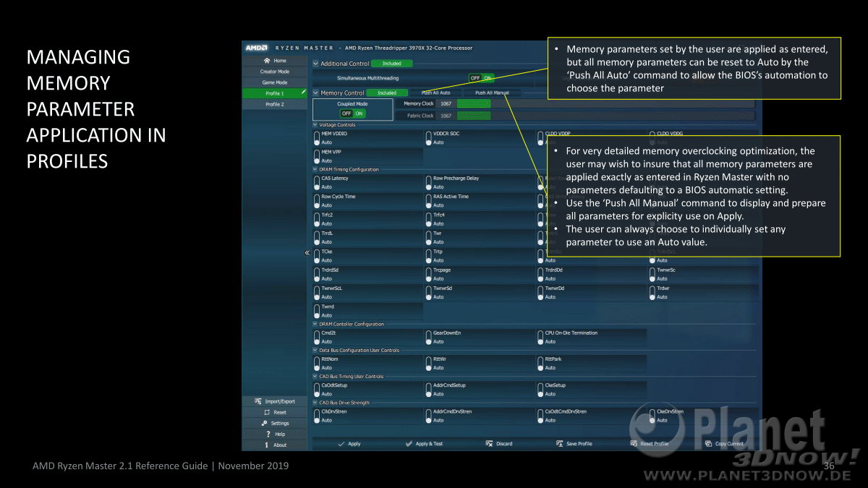The height and width of the screenshot is (488, 868).
Task: Collapse the sidebar with the double-chevron icon
Action: click(x=307, y=252)
